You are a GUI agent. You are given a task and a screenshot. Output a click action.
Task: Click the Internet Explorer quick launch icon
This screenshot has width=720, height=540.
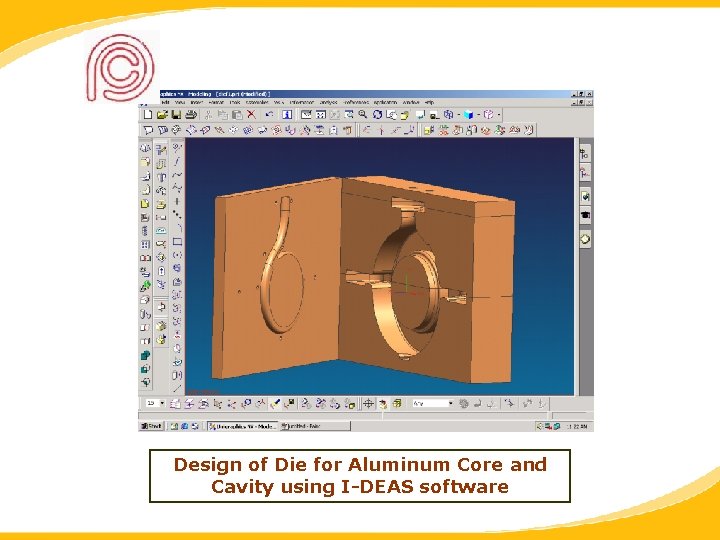(x=184, y=426)
